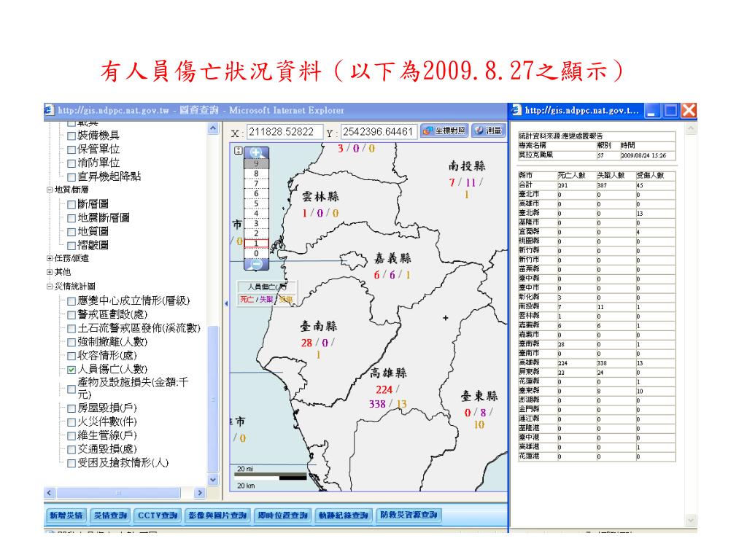Maximize the statistics popup window
Screen dimensions: 747x560
pyautogui.click(x=671, y=111)
